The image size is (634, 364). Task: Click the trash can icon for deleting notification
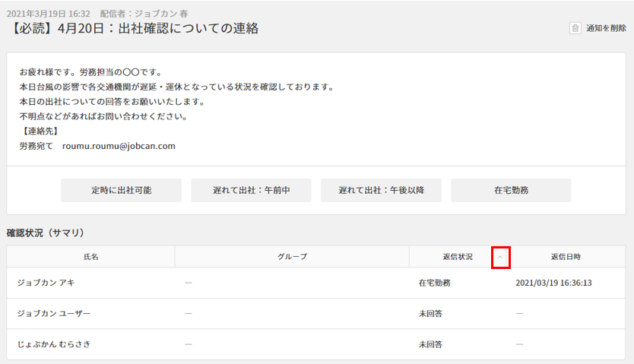pyautogui.click(x=575, y=28)
